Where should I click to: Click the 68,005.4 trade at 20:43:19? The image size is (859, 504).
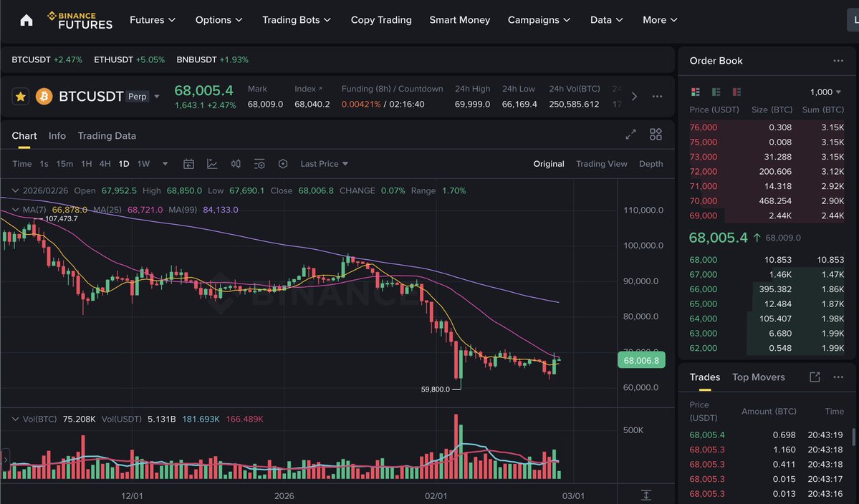click(x=766, y=435)
